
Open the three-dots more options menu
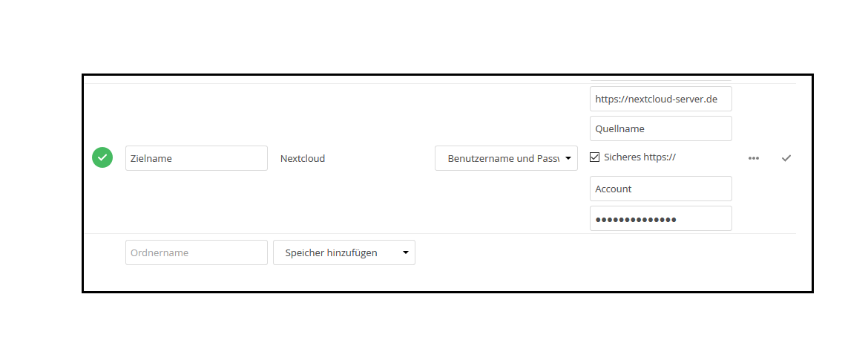754,158
